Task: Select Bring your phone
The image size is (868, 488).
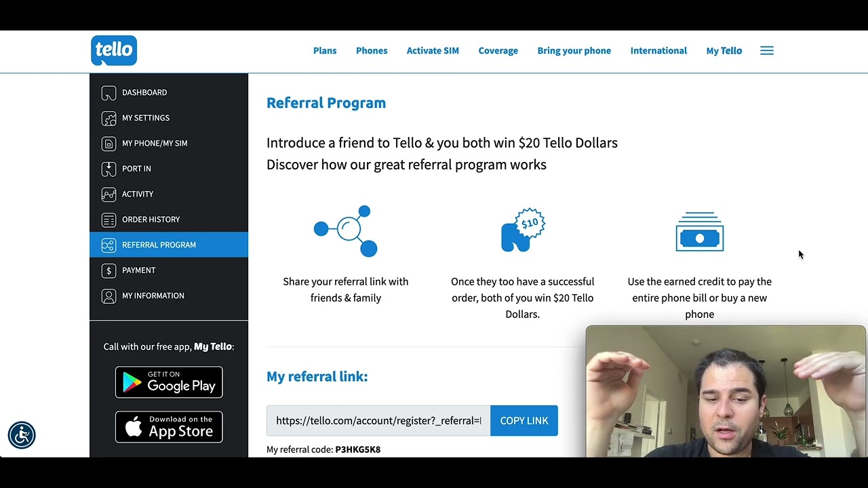Action: (574, 51)
